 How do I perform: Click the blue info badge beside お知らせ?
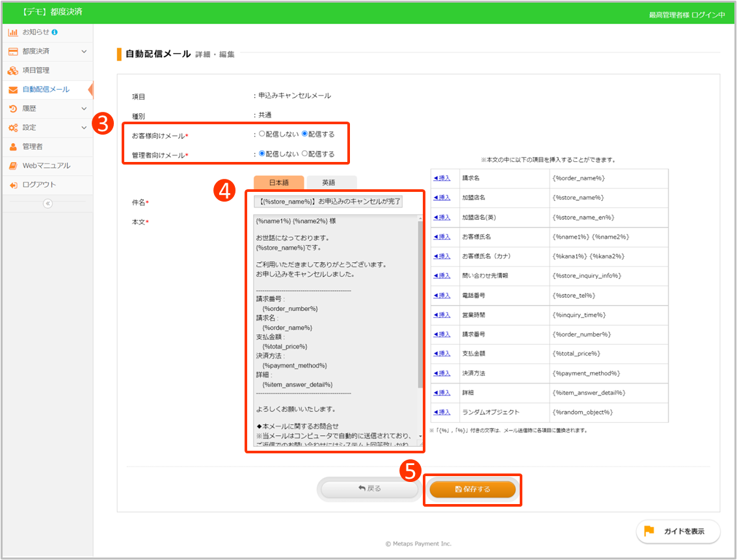[x=55, y=32]
